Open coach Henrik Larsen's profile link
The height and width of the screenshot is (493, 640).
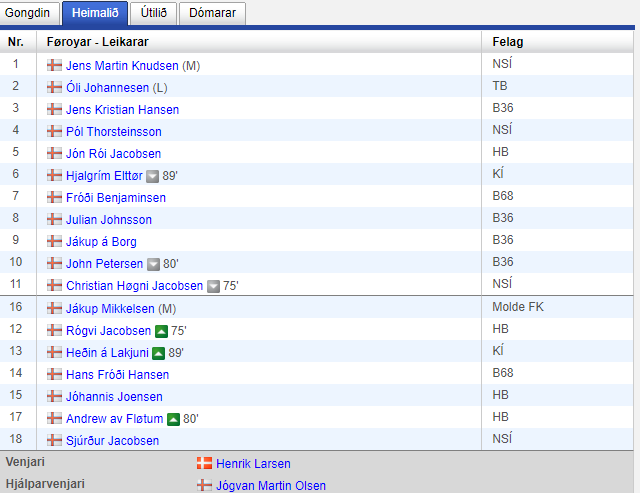pyautogui.click(x=253, y=464)
